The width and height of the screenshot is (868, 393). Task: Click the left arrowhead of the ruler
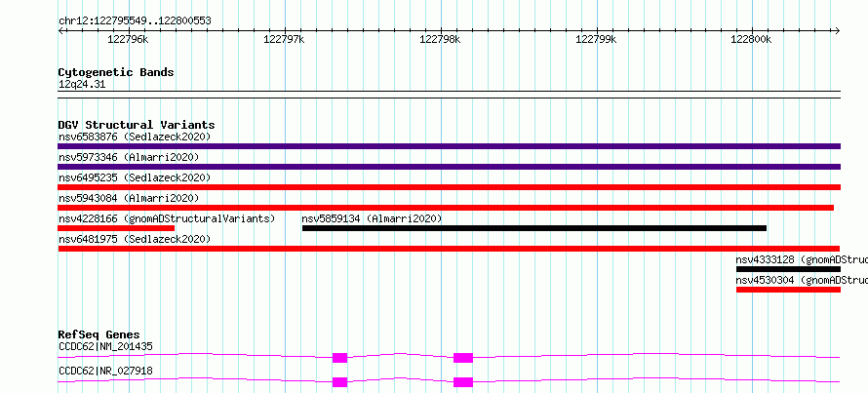tap(60, 30)
